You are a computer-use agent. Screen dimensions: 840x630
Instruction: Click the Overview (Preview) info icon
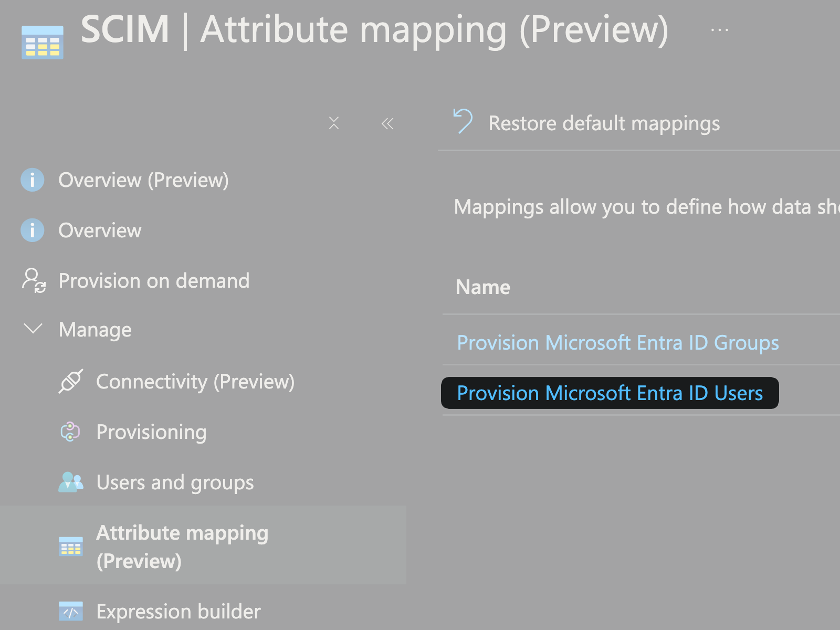(33, 180)
